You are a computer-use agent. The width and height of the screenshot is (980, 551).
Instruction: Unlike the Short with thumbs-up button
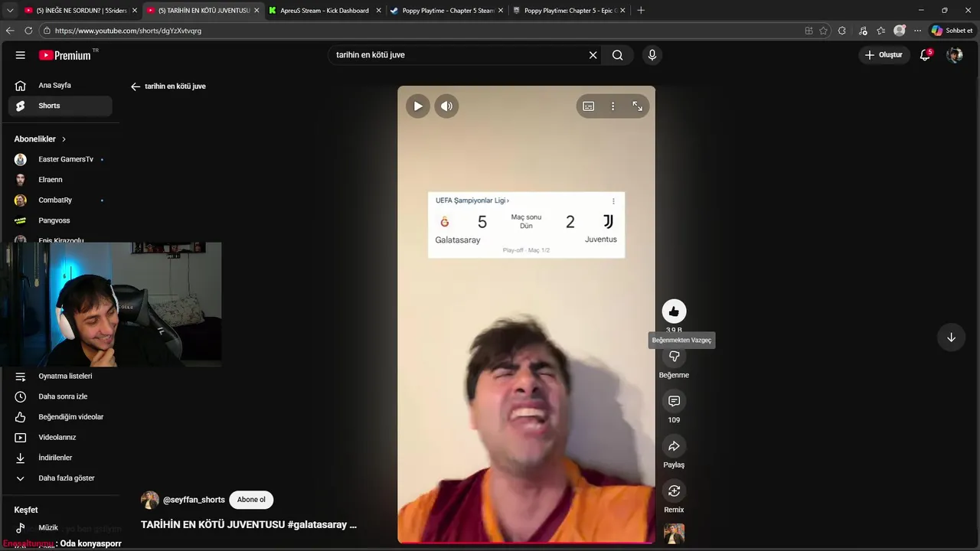tap(674, 311)
